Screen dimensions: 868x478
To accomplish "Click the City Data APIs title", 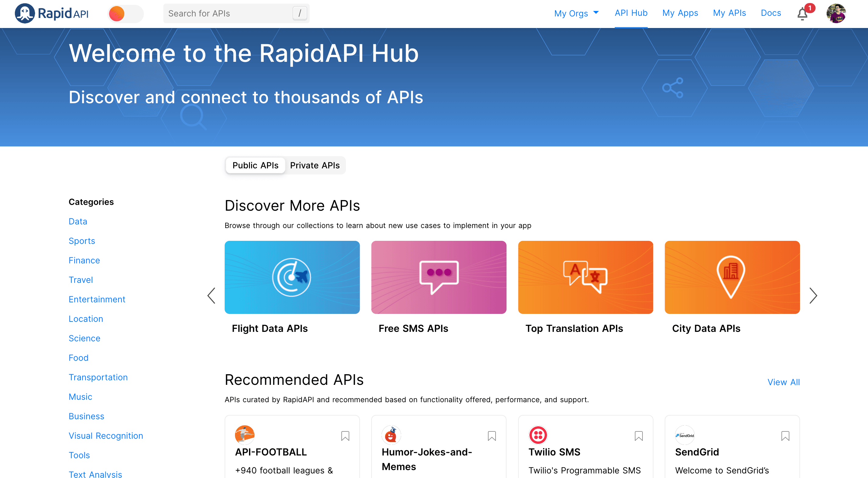I will pyautogui.click(x=706, y=329).
